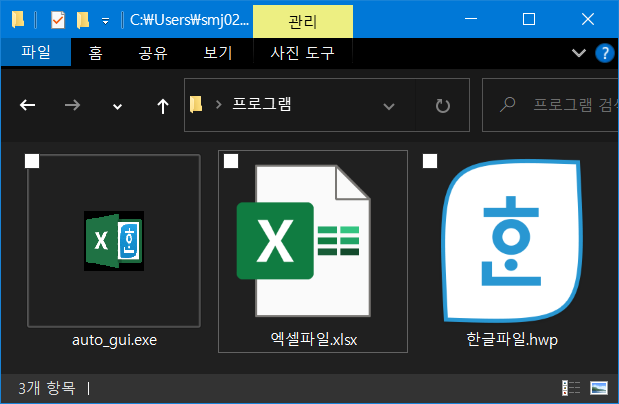The height and width of the screenshot is (404, 619).
Task: Open the 사진 도구 ribbon tab
Action: tap(302, 53)
